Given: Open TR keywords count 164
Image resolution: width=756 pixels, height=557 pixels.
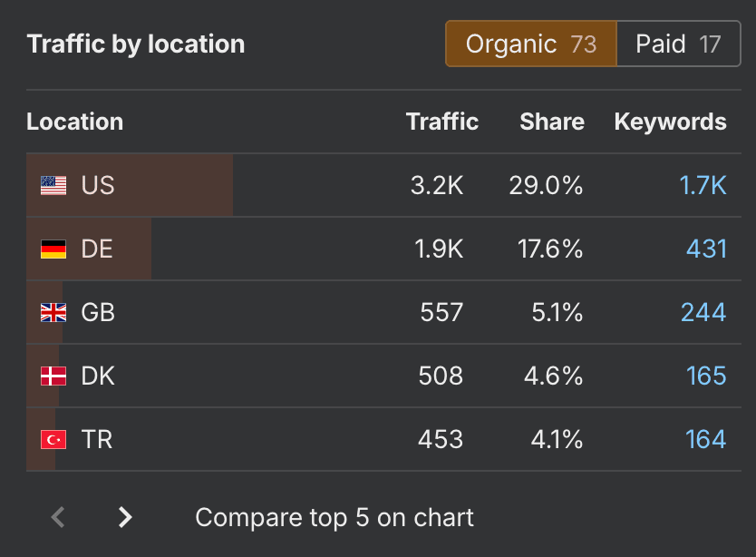Looking at the screenshot, I should (x=706, y=440).
